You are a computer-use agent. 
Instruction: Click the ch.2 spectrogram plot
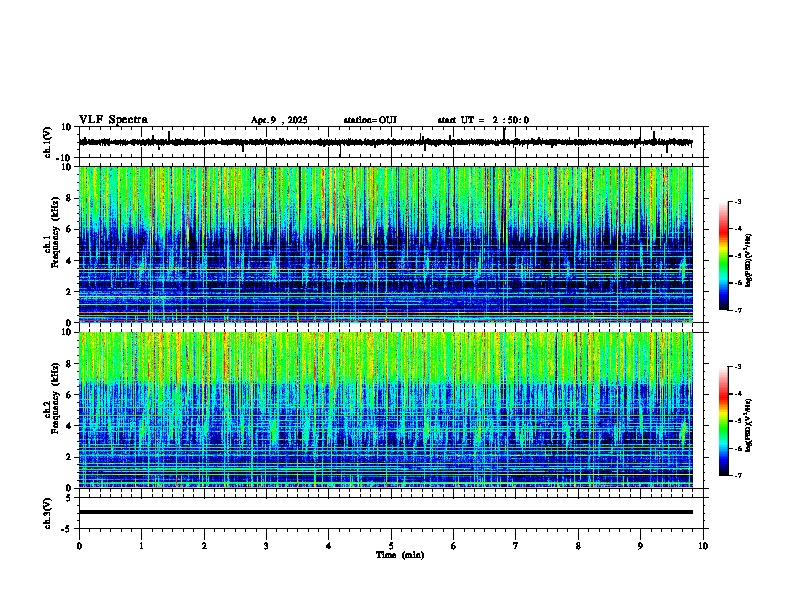386,410
